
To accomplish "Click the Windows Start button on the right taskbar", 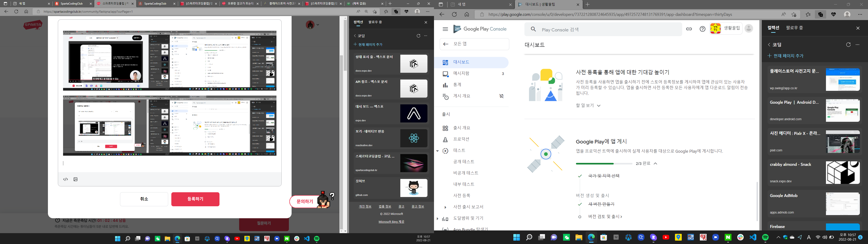I will coord(517,237).
